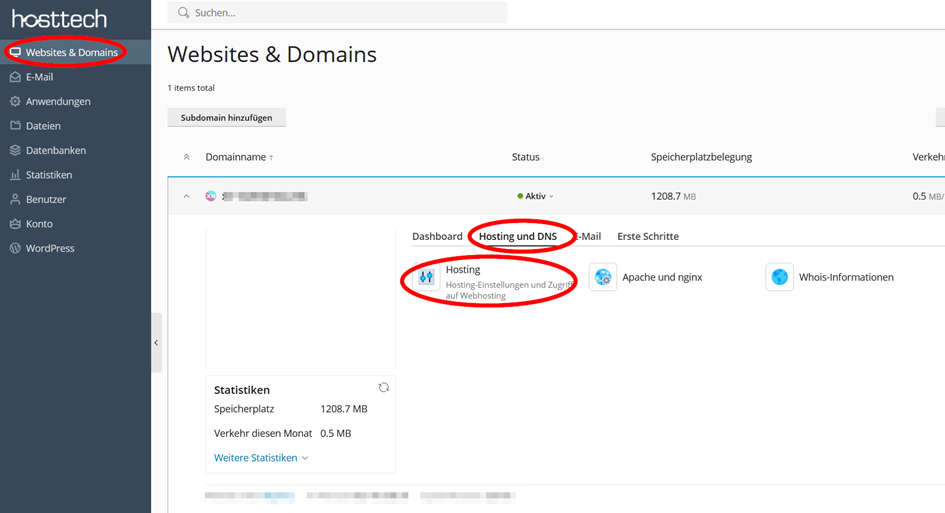Click the 1 items total text
Image resolution: width=945 pixels, height=513 pixels.
click(191, 88)
